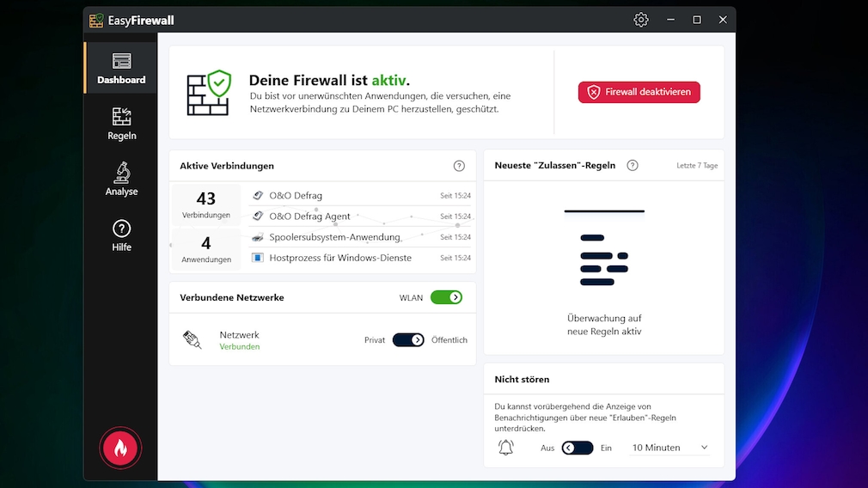Go to the Regeln tab
The height and width of the screenshot is (488, 868).
point(121,124)
